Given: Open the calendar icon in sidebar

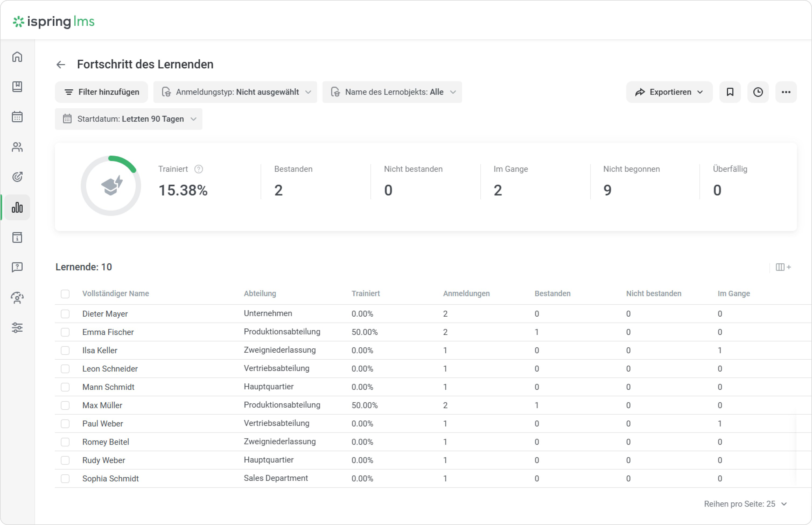Looking at the screenshot, I should (17, 117).
